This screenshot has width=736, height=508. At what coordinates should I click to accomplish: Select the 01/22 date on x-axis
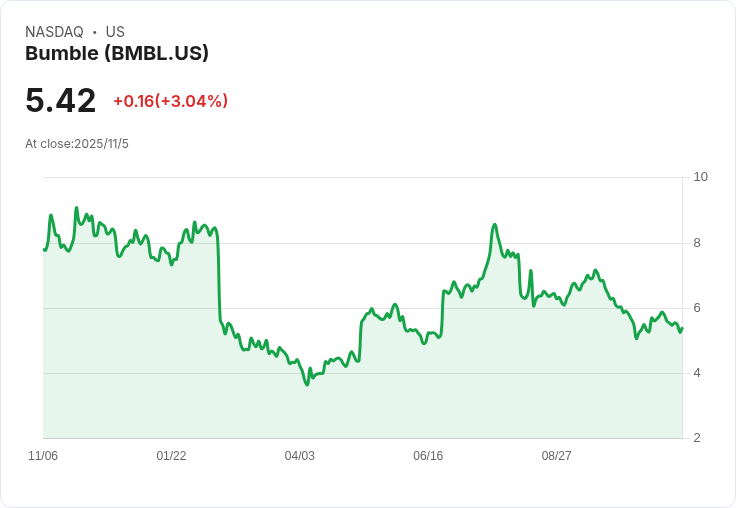(x=171, y=456)
